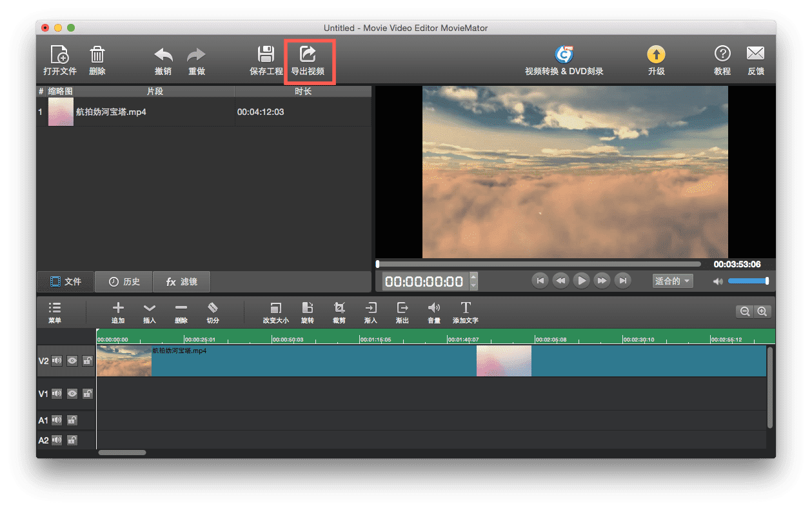Adjust volume via 音量 toolbar icon
The width and height of the screenshot is (812, 510).
click(434, 313)
